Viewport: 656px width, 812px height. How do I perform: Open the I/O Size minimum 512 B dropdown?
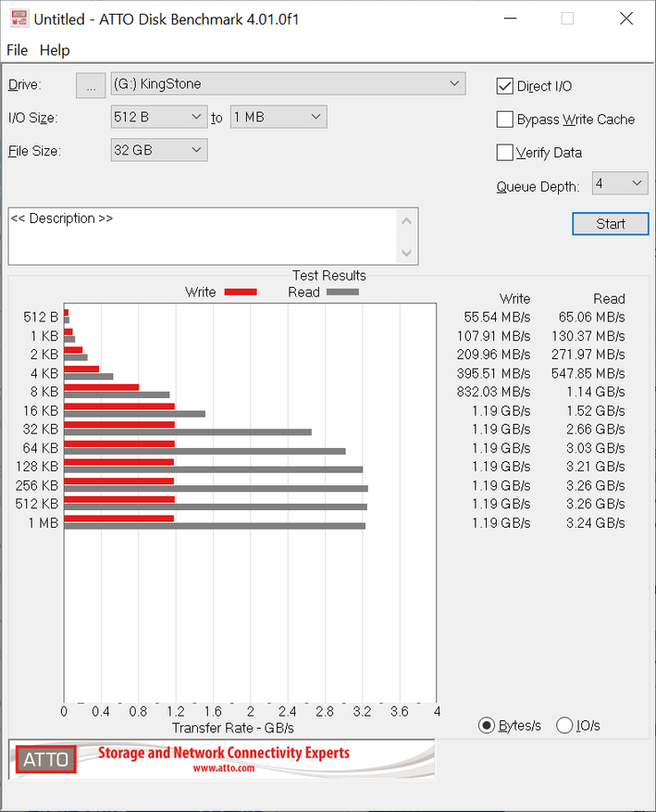pyautogui.click(x=158, y=117)
